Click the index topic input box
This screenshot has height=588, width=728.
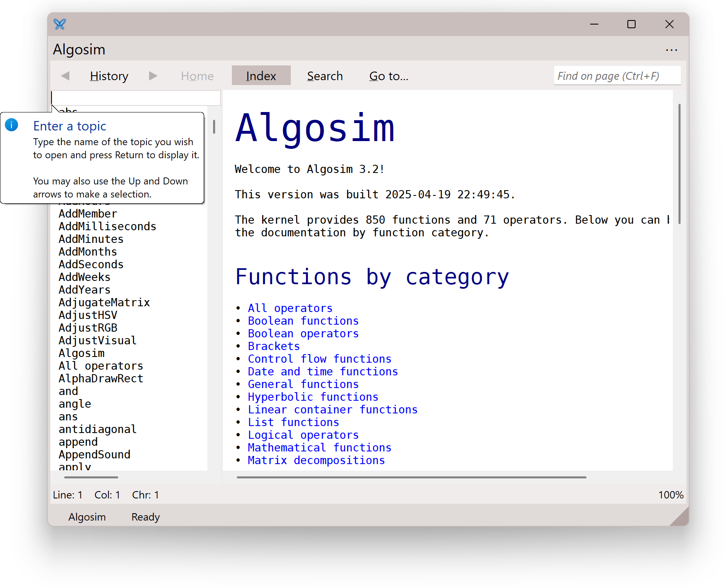pyautogui.click(x=136, y=98)
